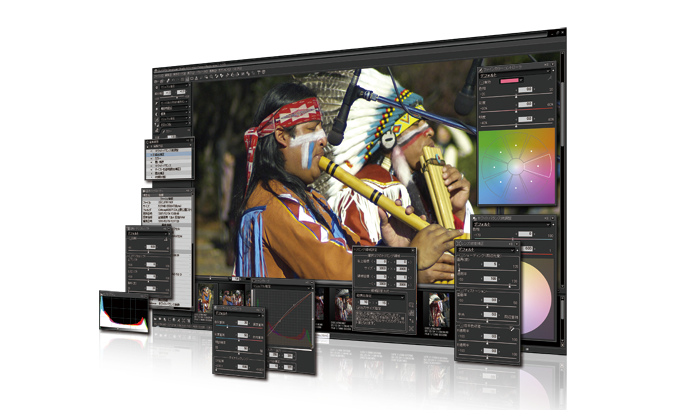Select the eyedropper in chromatic aberration section
The height and width of the screenshot is (410, 690).
tap(513, 328)
